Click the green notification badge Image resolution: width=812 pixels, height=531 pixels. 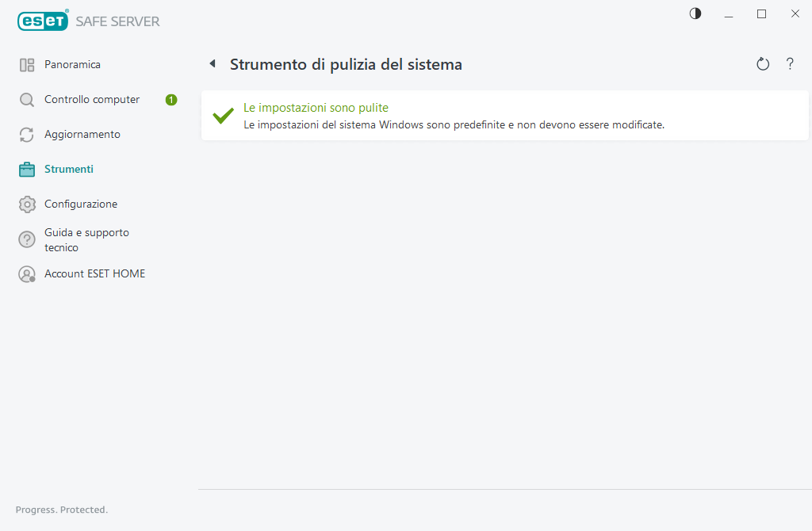171,100
